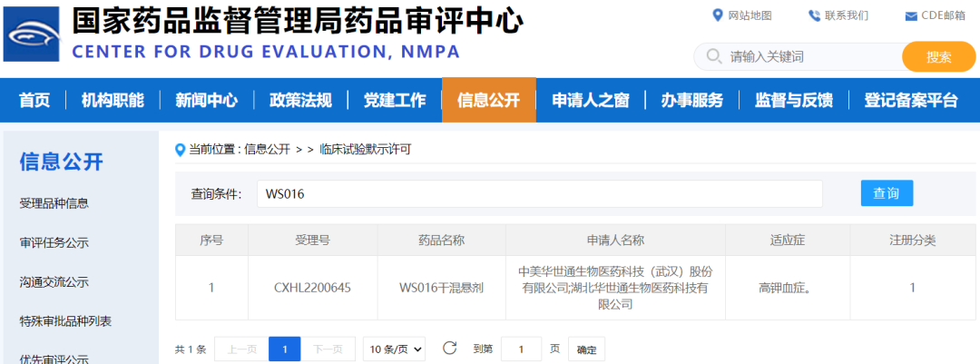980x364 pixels.
Task: Click the WS016干混悬剂 drug name cell
Action: (441, 289)
